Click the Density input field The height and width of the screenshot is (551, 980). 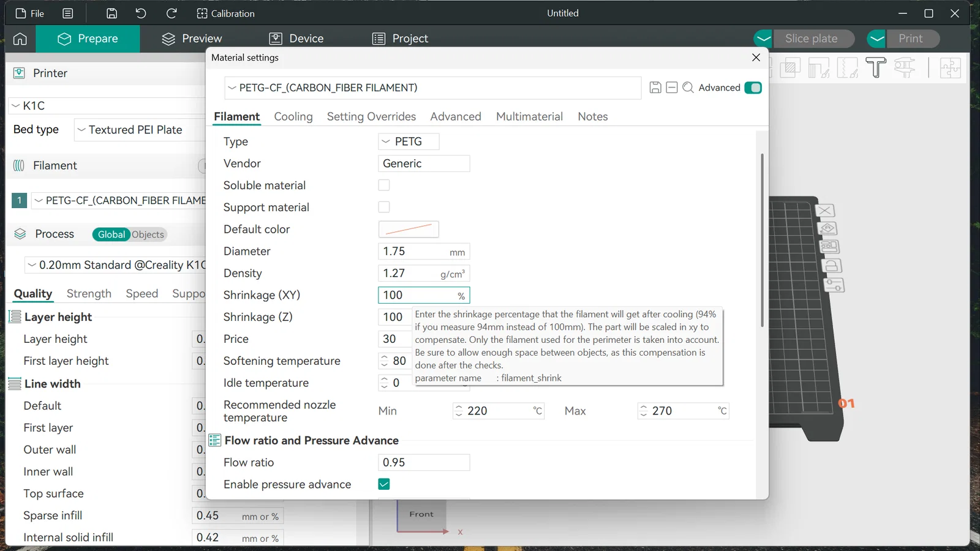(x=424, y=273)
